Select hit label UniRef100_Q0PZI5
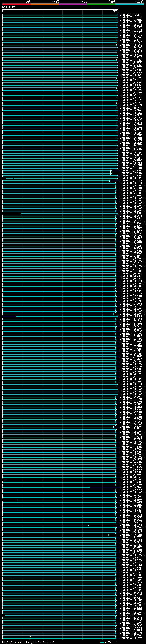This screenshot has width=146, height=644. 131,289
